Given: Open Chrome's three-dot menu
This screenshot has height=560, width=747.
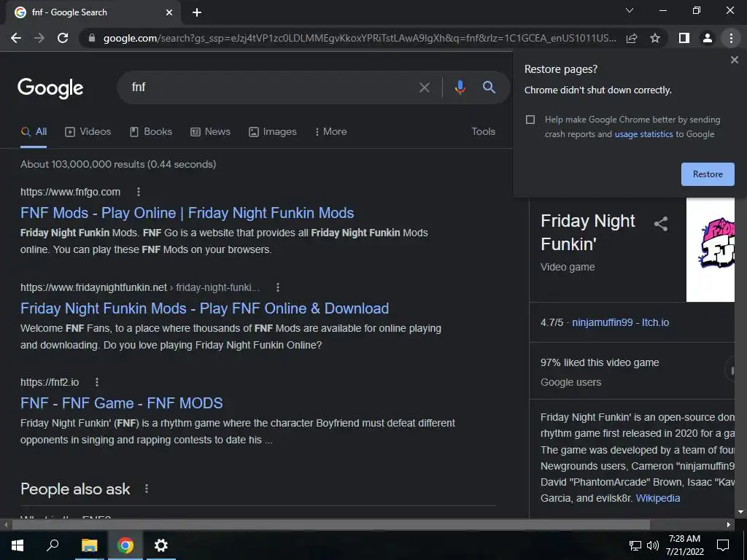Looking at the screenshot, I should tap(731, 38).
